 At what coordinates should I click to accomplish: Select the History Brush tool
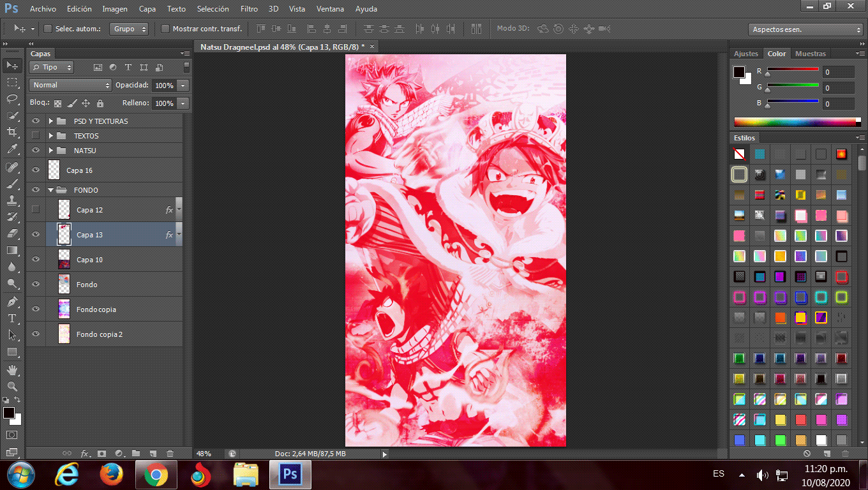(x=11, y=217)
